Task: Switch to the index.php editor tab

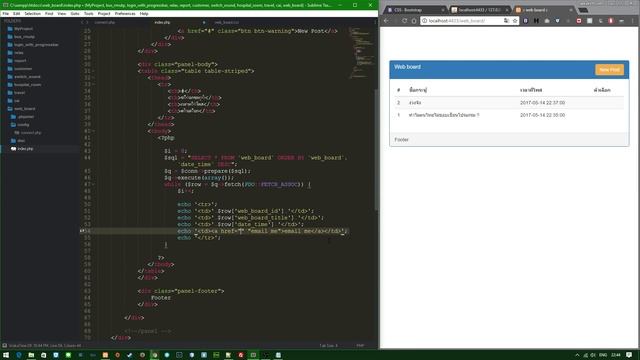Action: [x=162, y=22]
